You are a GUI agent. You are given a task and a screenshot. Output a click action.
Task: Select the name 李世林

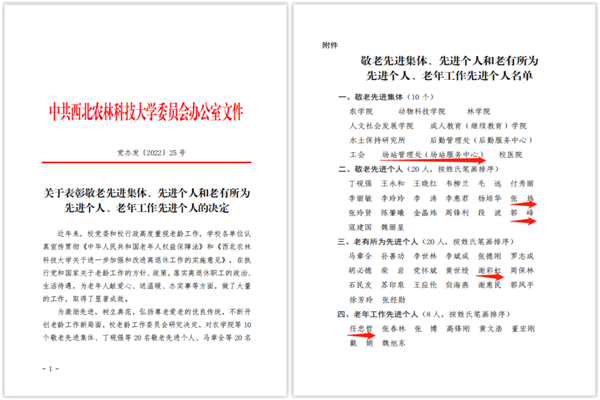425,256
